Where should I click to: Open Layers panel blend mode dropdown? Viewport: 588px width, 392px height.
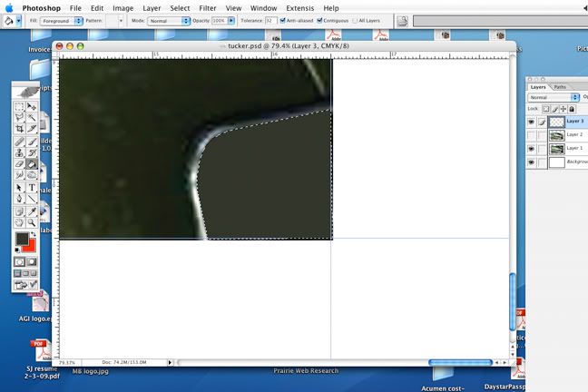554,97
